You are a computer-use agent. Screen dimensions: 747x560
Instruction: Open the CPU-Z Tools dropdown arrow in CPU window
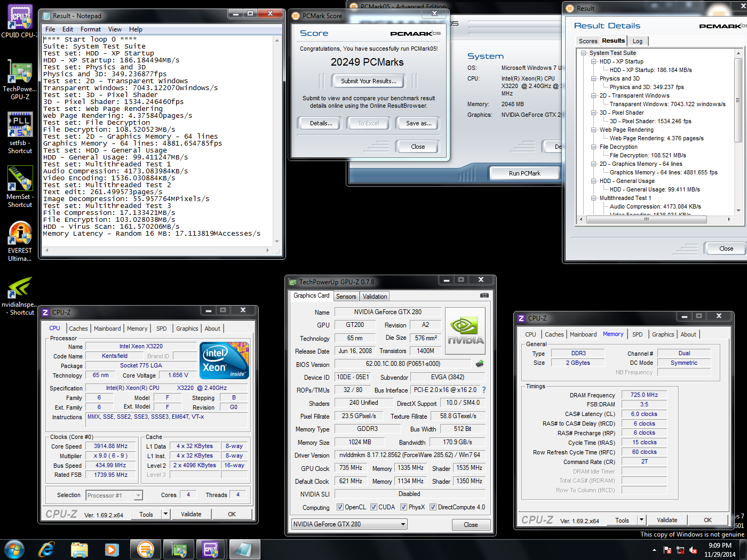[165, 514]
